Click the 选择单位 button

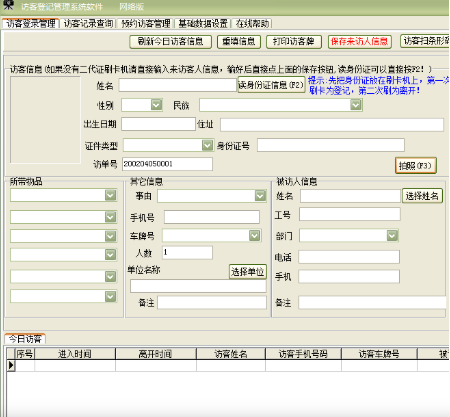click(x=248, y=272)
